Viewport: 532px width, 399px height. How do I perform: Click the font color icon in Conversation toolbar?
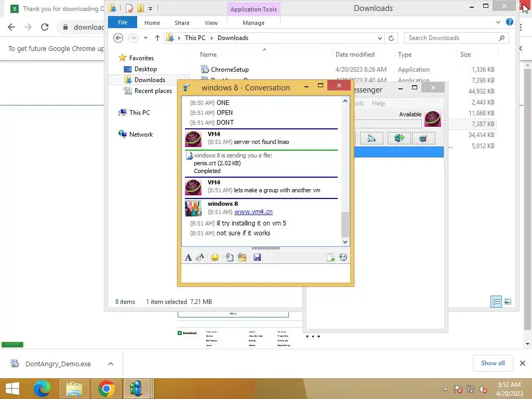coord(200,258)
